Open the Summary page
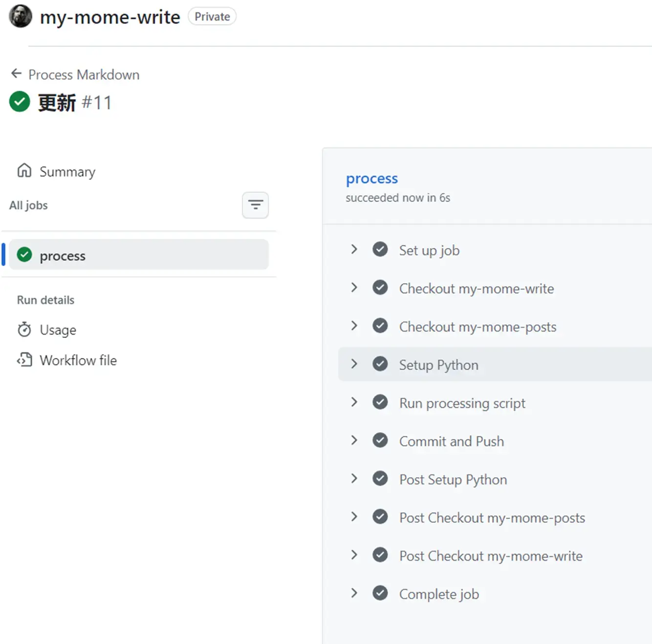 click(x=67, y=172)
